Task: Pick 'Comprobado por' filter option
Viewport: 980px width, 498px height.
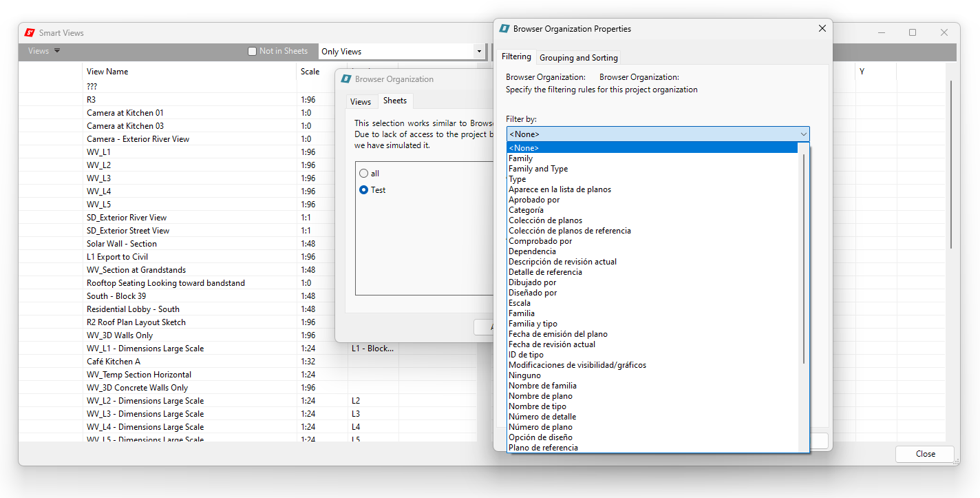Action: [x=652, y=241]
